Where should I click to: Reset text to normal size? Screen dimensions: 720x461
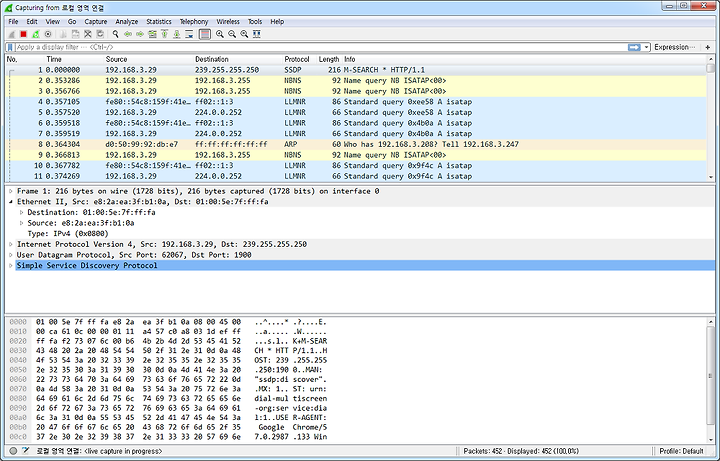(x=244, y=34)
